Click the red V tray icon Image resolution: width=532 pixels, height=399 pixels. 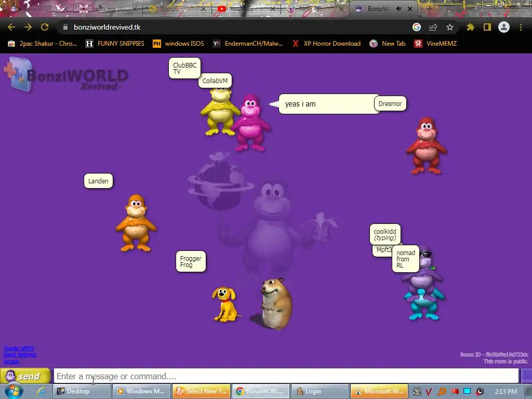(x=429, y=392)
